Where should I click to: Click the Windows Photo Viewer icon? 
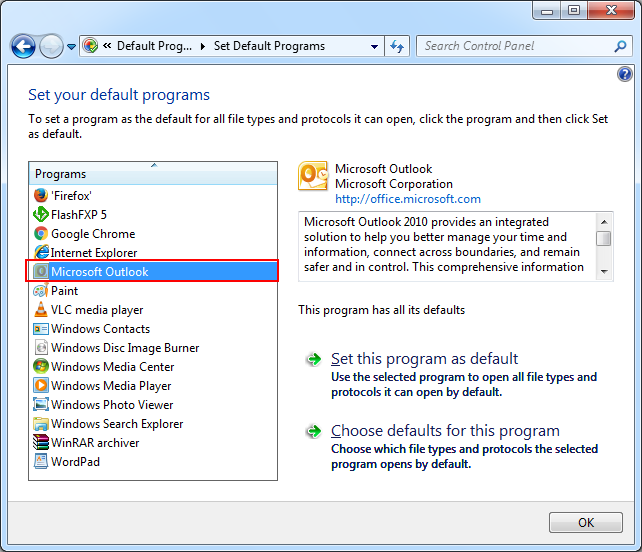tap(41, 404)
